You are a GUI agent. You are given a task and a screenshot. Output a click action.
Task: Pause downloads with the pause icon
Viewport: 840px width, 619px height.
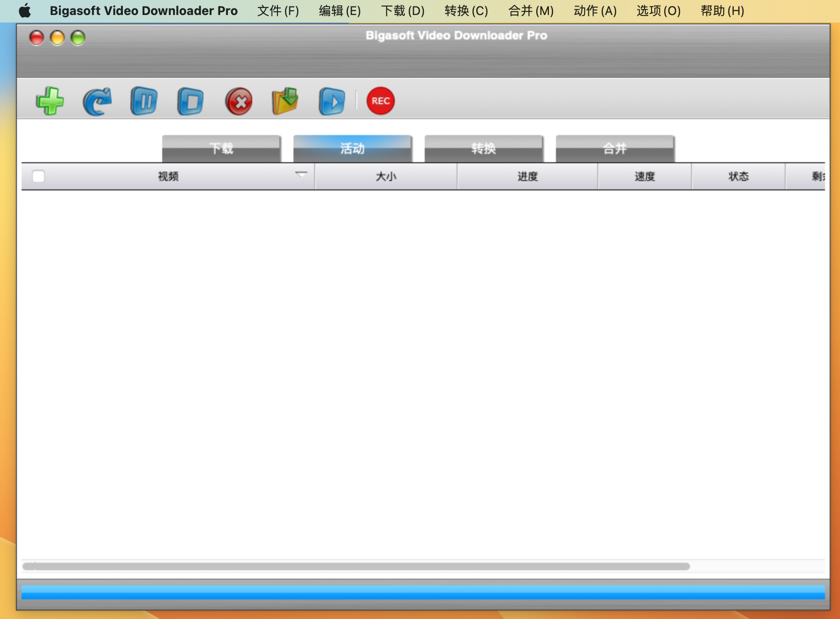click(144, 101)
